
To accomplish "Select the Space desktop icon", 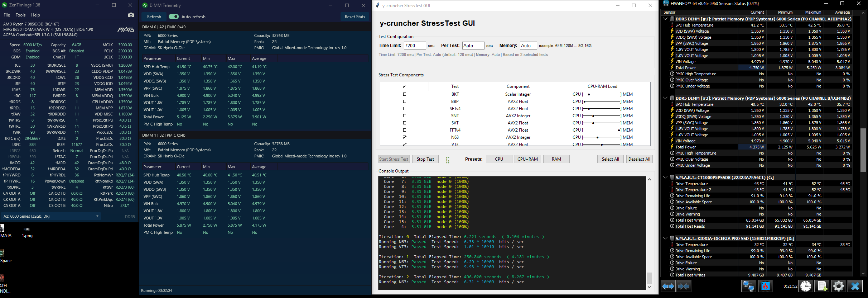I will click(2, 253).
